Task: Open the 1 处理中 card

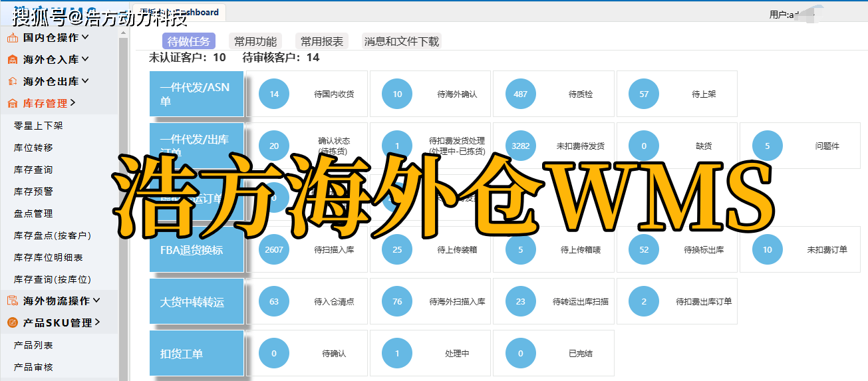Action: point(430,353)
